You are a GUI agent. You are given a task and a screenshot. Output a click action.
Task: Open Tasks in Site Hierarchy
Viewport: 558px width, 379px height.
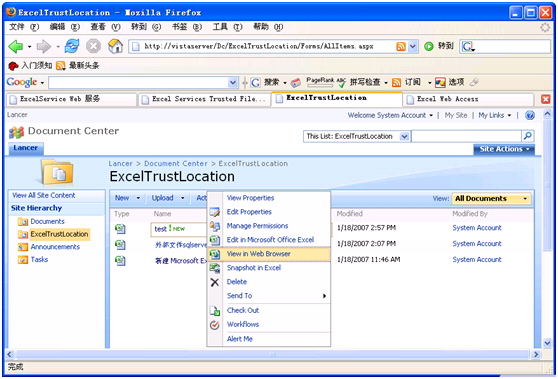[x=39, y=259]
